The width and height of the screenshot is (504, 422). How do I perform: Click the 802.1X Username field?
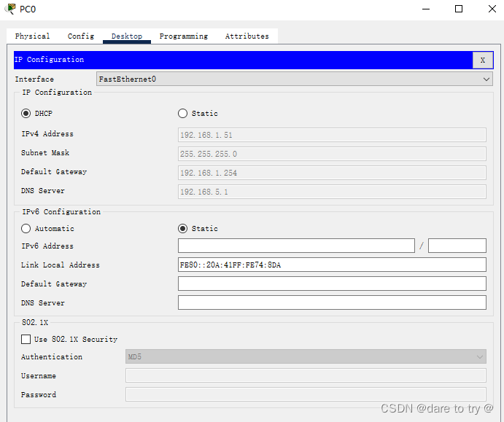[x=306, y=375]
